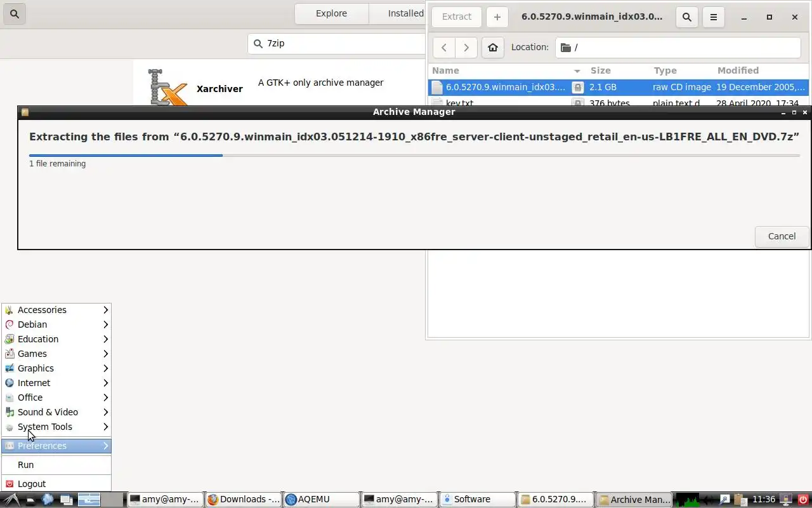Go forward using the right arrow button
812x508 pixels.
click(x=466, y=47)
